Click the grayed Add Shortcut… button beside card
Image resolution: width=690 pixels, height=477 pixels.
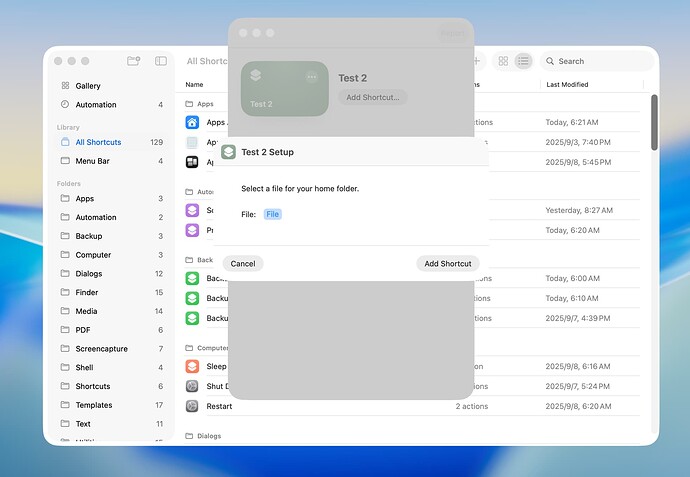(x=372, y=97)
